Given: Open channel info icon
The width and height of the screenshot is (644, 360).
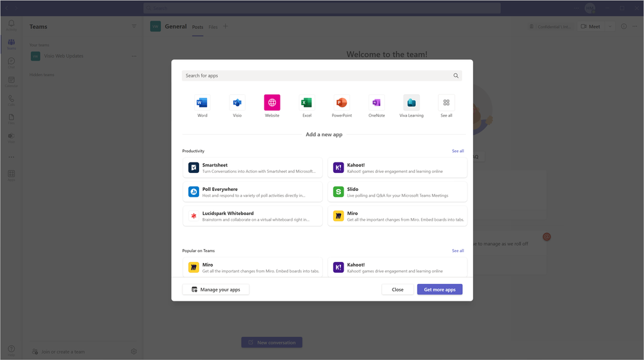Looking at the screenshot, I should pos(624,26).
